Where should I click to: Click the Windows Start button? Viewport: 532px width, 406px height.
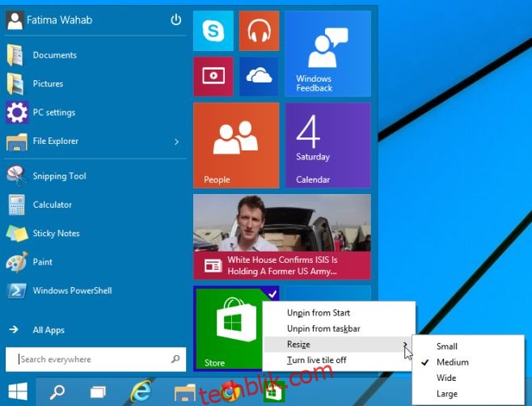point(18,391)
